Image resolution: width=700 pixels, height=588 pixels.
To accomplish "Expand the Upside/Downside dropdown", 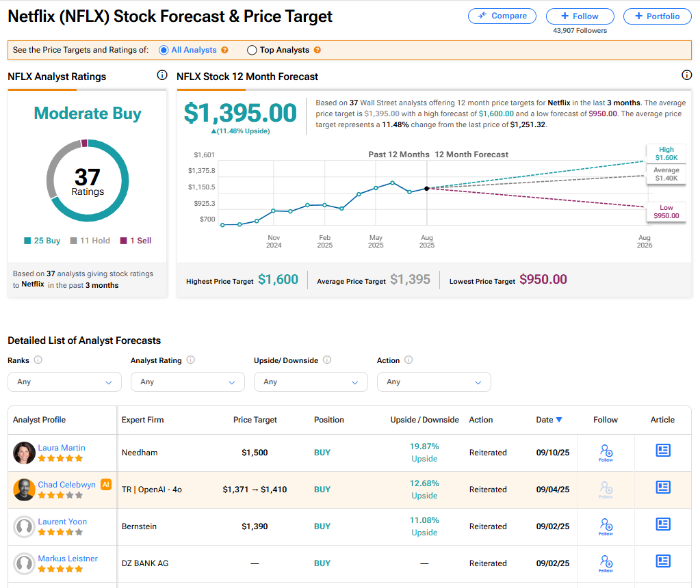I will pyautogui.click(x=311, y=382).
